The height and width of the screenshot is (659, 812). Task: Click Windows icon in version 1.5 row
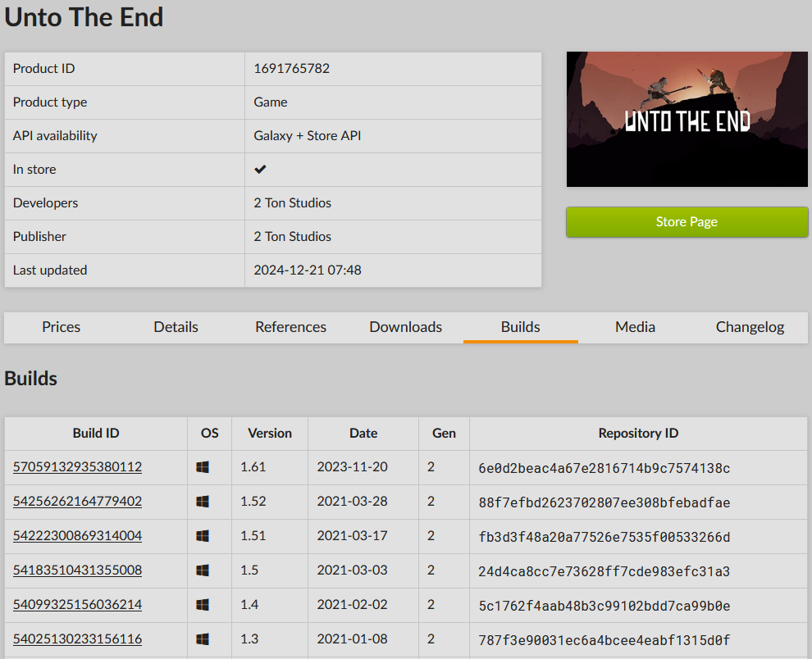pyautogui.click(x=203, y=570)
